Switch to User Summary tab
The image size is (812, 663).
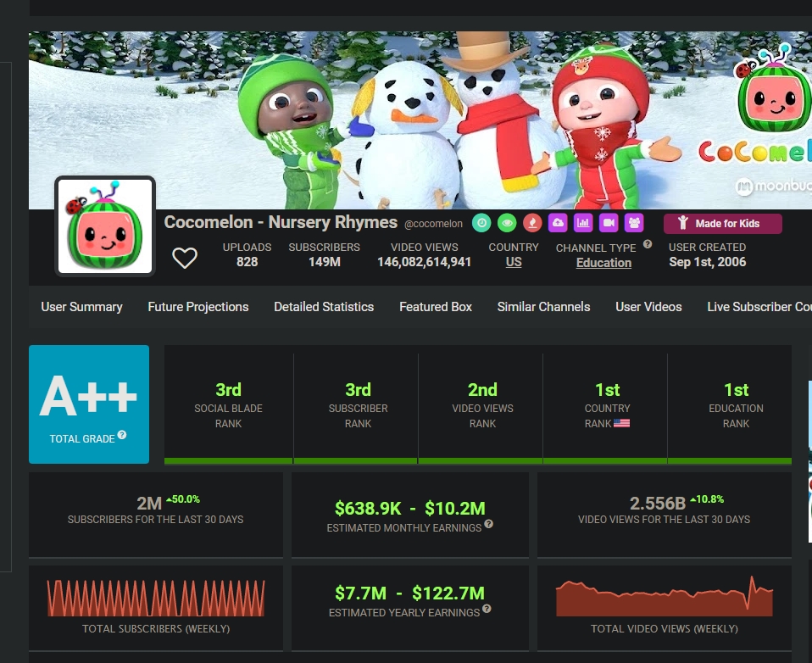pos(82,307)
